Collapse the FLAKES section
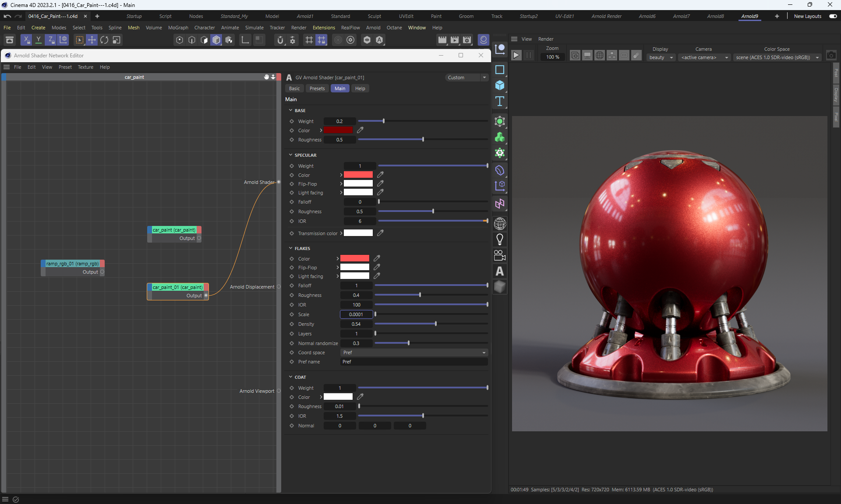Screen dimensions: 841x504 pos(290,248)
